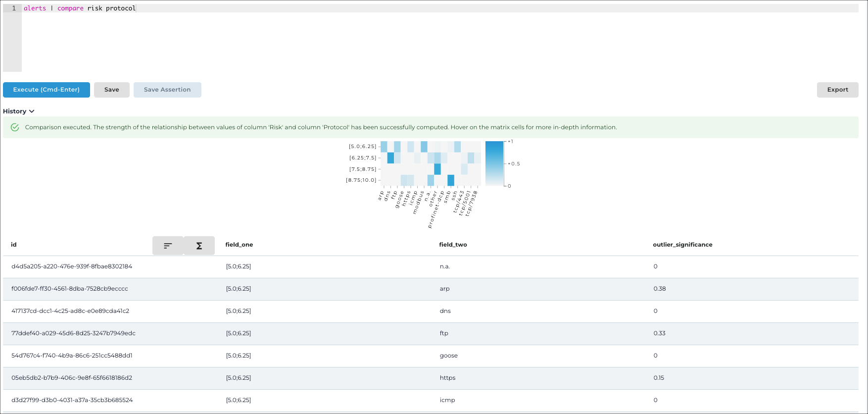Click the [5.0;6.25] field_one value in the goose row
The image size is (868, 414).
point(239,356)
